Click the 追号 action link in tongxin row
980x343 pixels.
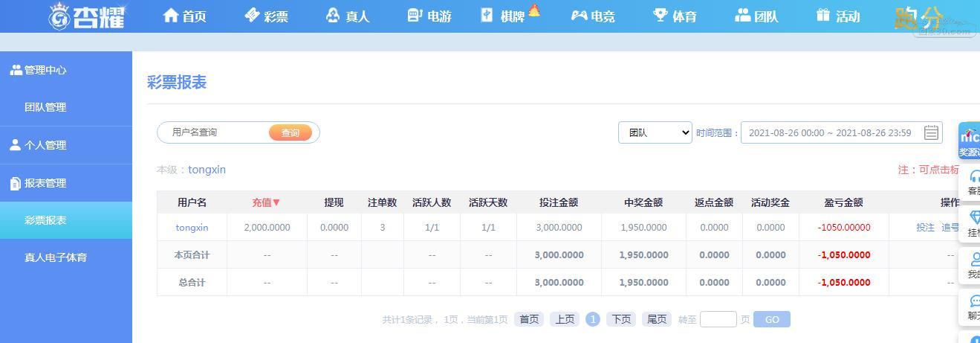point(950,228)
